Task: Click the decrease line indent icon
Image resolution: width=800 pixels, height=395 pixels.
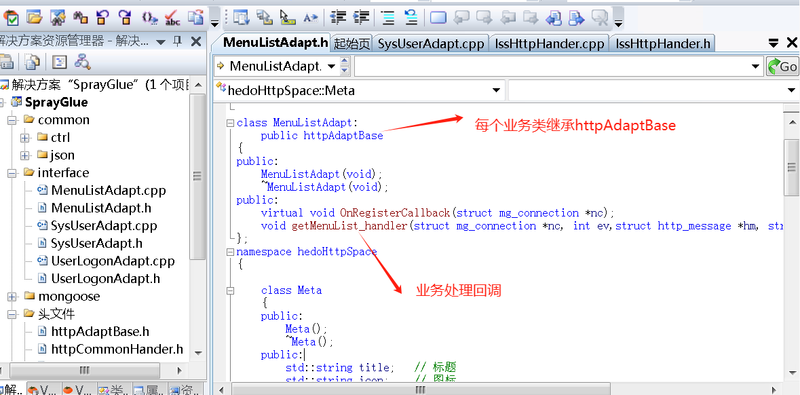Action: click(x=338, y=18)
